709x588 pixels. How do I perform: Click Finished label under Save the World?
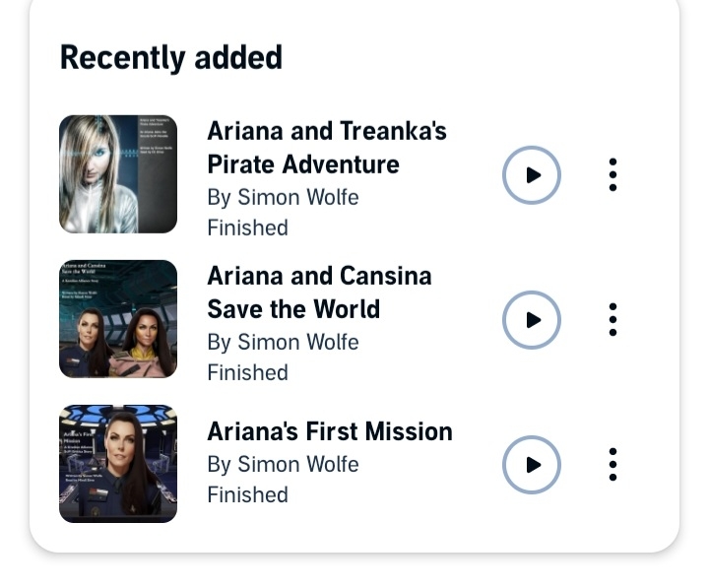pos(247,372)
